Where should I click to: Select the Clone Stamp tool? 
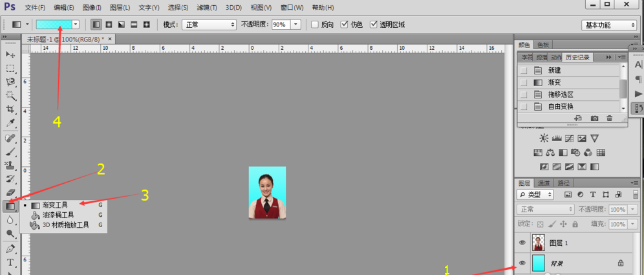[10, 166]
